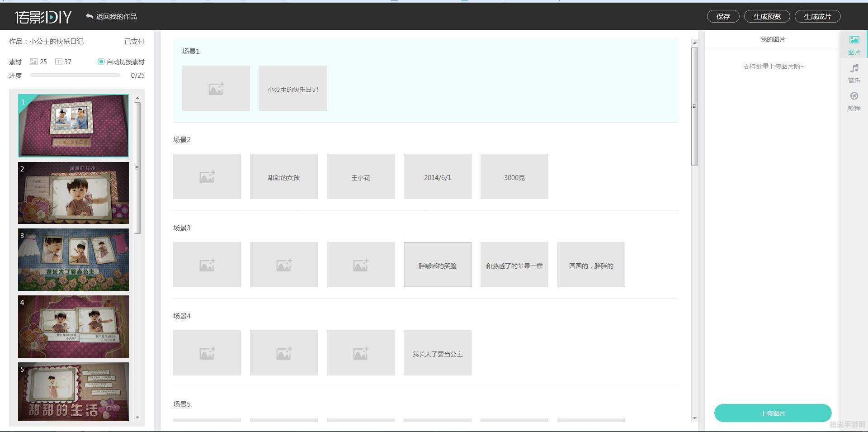Add image to first 场景4 image slot
The height and width of the screenshot is (432, 868).
coord(207,353)
